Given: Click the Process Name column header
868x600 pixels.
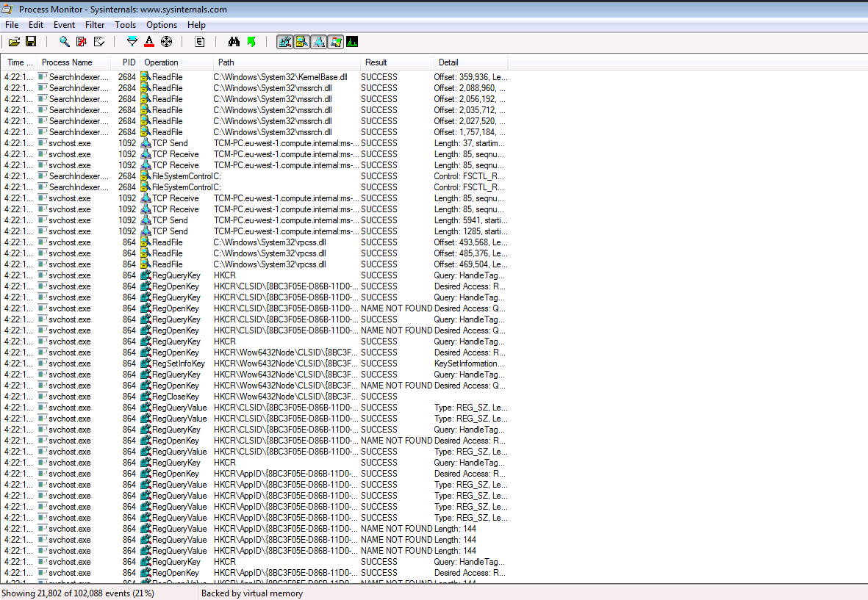Looking at the screenshot, I should (67, 62).
